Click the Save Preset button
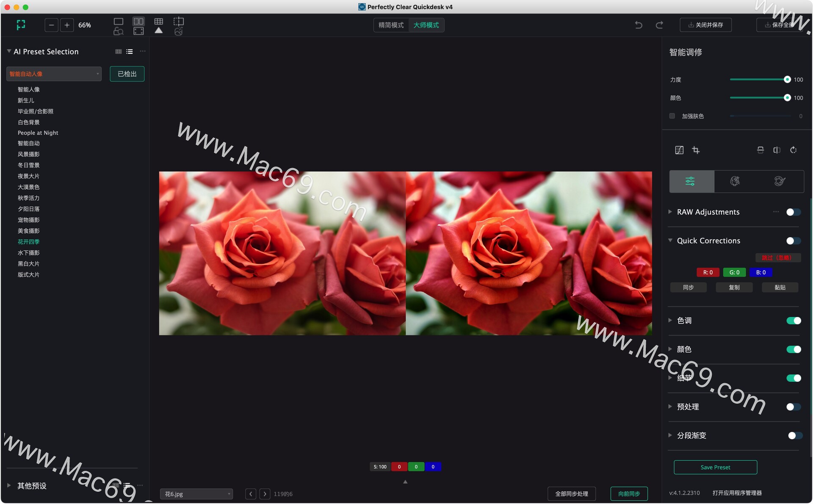The height and width of the screenshot is (504, 813). 715,467
